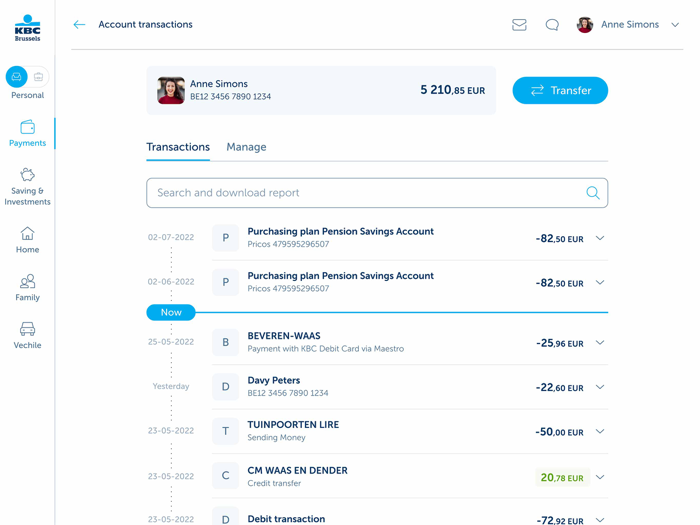Click the -25,96 EUR amount
Screen dimensions: 700x525
pyautogui.click(x=560, y=343)
